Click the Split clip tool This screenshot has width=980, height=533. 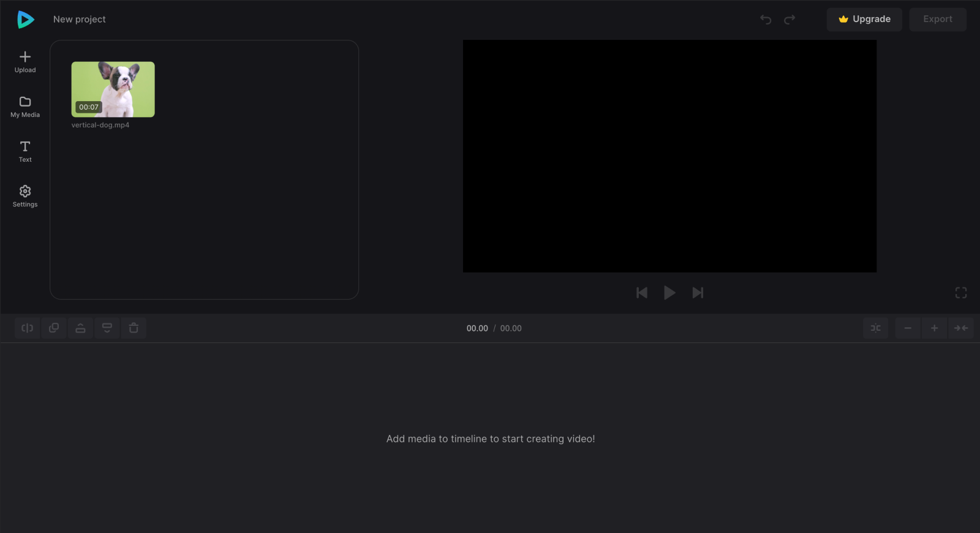point(28,328)
